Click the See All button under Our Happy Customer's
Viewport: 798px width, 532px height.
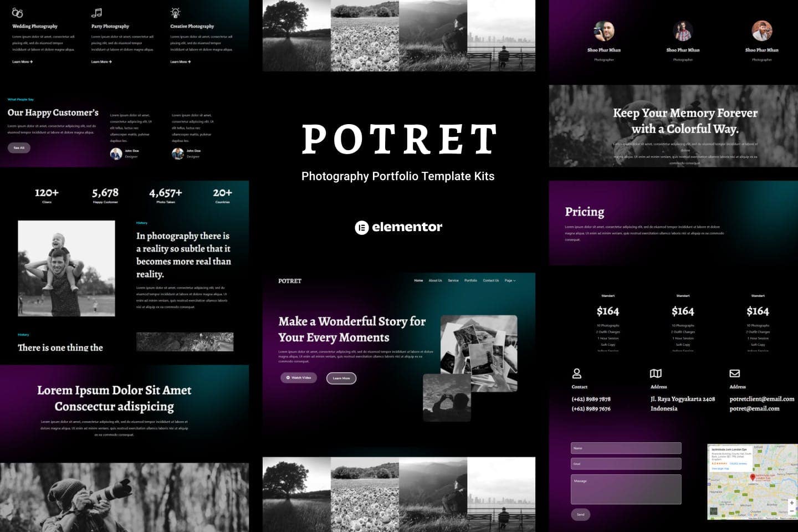pyautogui.click(x=18, y=147)
